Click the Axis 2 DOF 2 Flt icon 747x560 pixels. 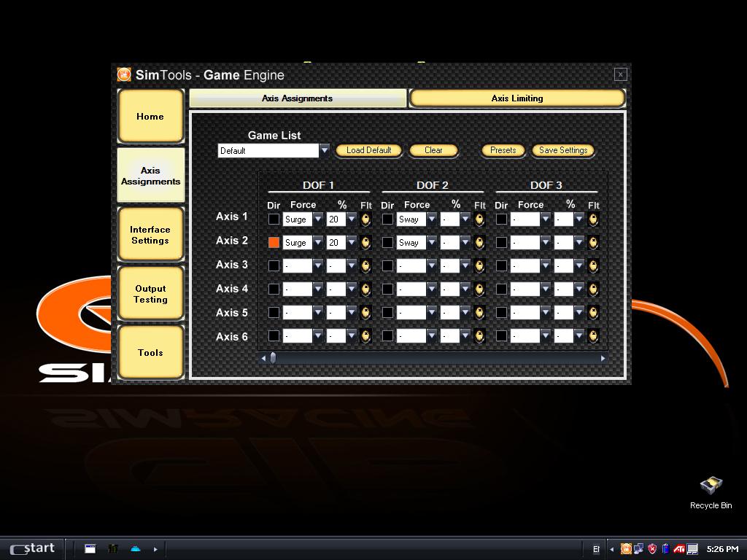[x=479, y=242]
